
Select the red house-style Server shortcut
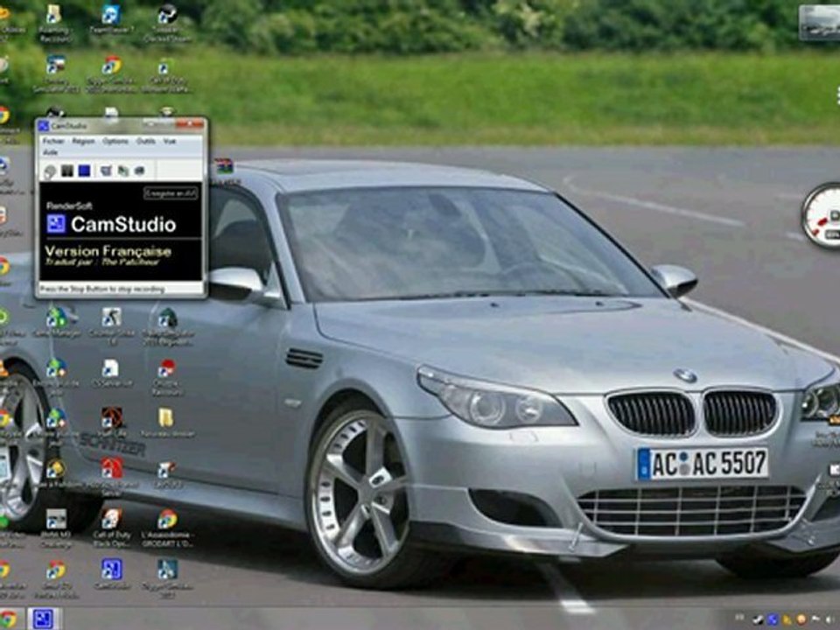tap(113, 476)
